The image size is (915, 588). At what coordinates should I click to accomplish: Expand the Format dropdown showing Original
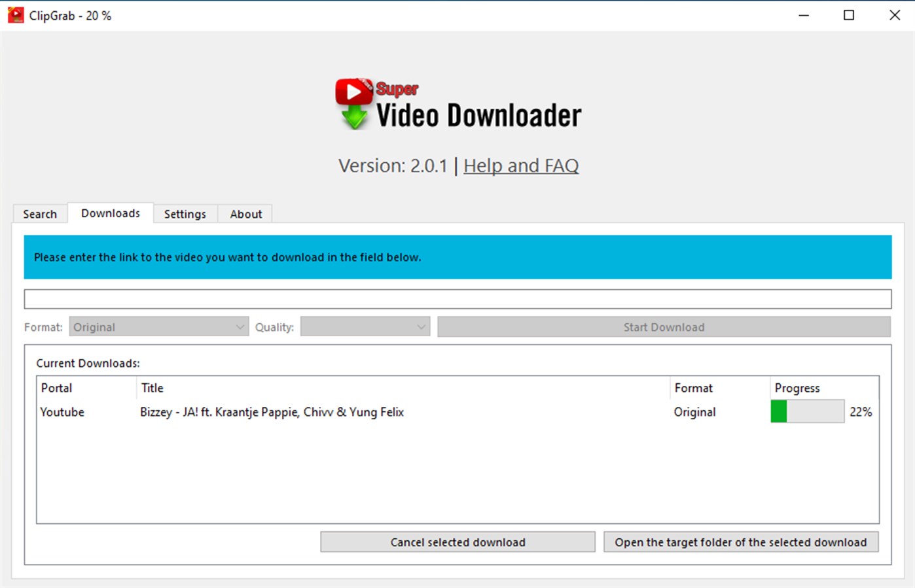pyautogui.click(x=159, y=327)
